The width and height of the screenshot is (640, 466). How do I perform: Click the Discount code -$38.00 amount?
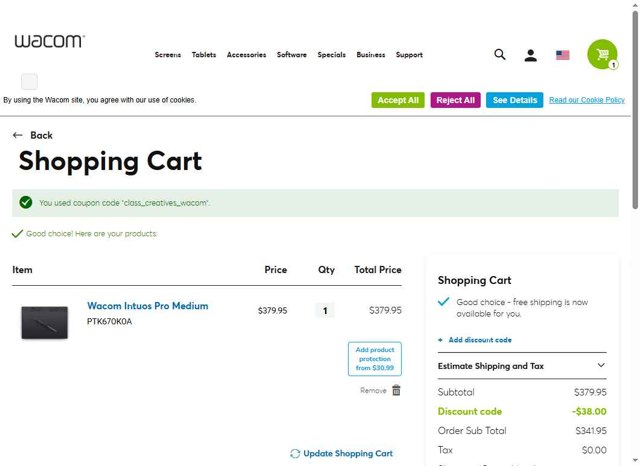coord(589,411)
